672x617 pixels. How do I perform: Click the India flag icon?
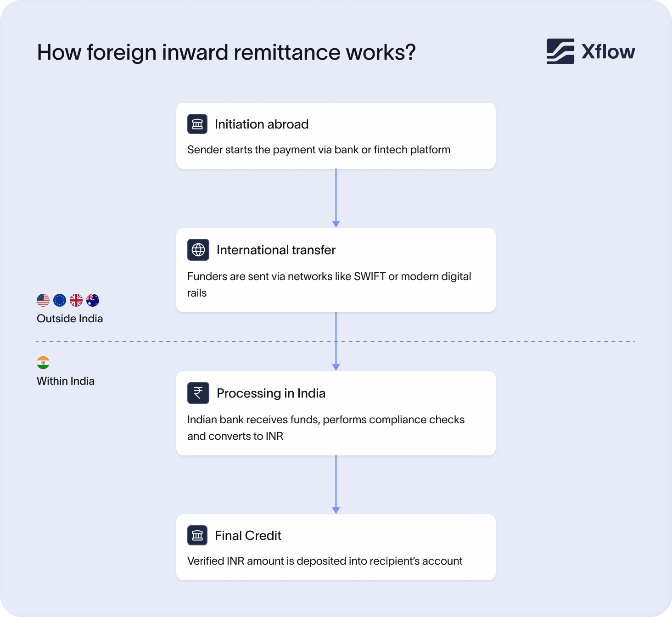43,363
